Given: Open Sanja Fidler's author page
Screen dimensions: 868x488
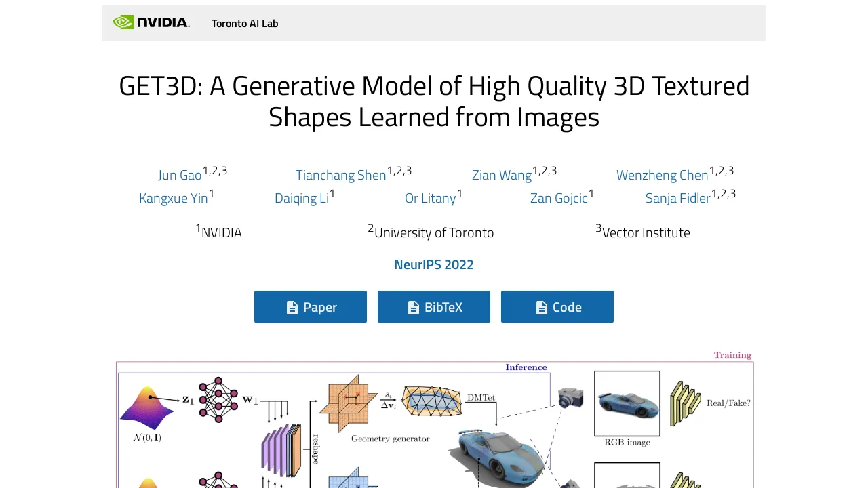Looking at the screenshot, I should click(678, 198).
